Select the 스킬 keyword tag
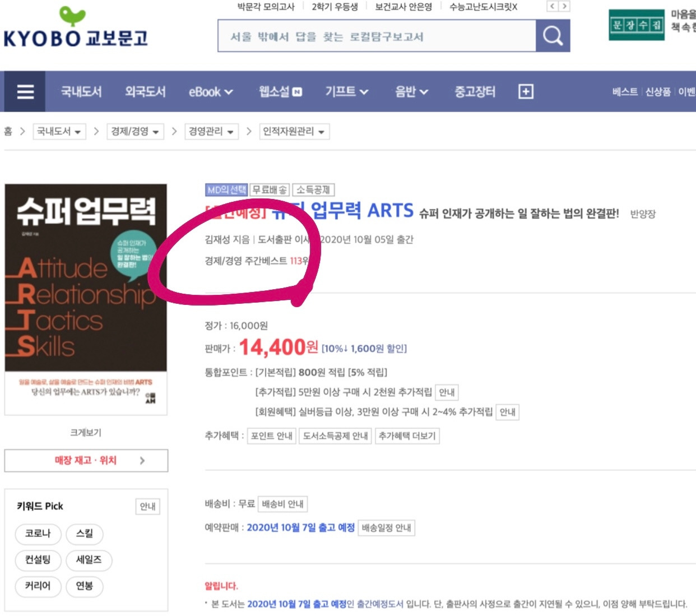The image size is (696, 616). tap(85, 533)
